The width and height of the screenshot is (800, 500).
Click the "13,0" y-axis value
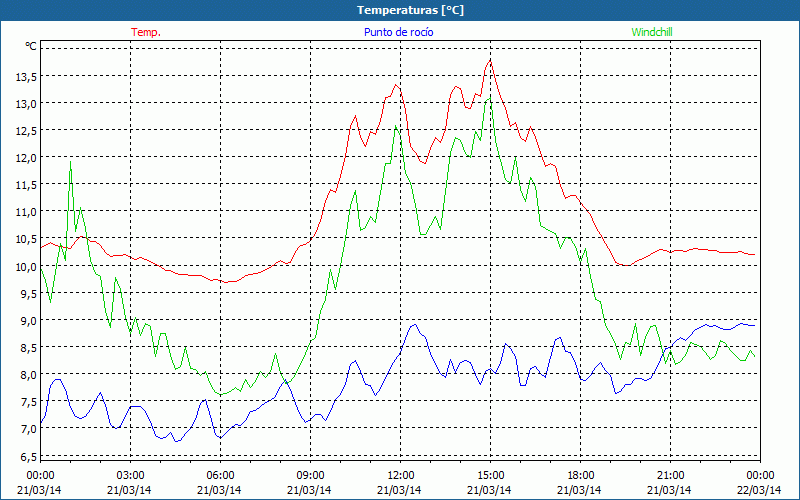[25, 104]
